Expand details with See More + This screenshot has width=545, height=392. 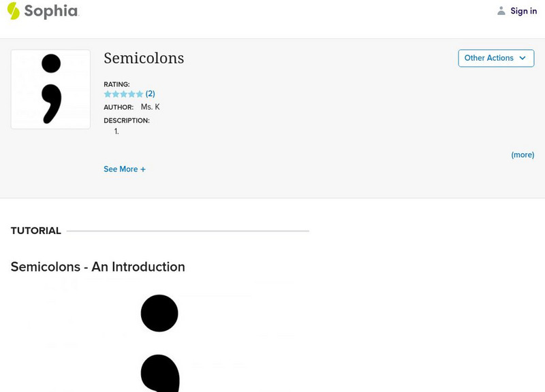click(x=125, y=169)
